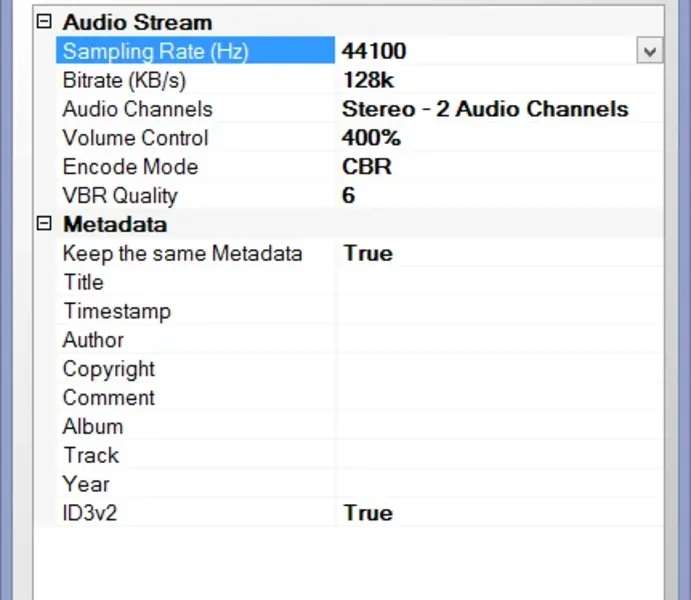
Task: Click the Timestamp value field
Action: tap(498, 312)
